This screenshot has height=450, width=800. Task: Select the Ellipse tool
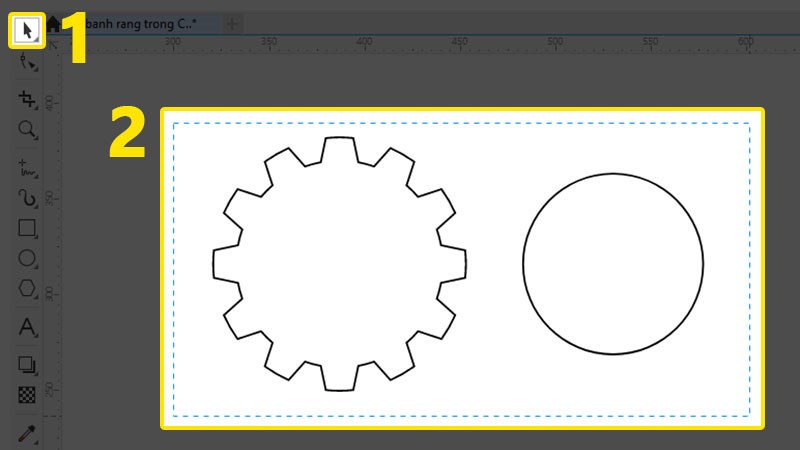27,258
